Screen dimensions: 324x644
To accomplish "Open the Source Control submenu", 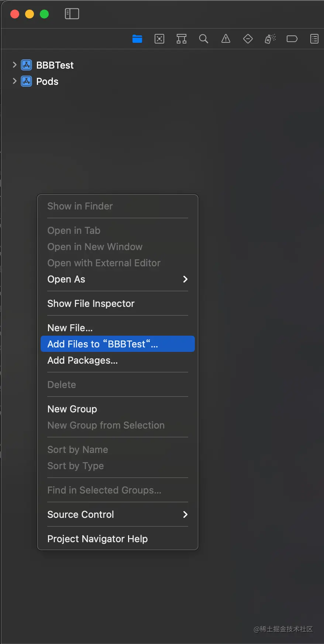I will coord(117,515).
